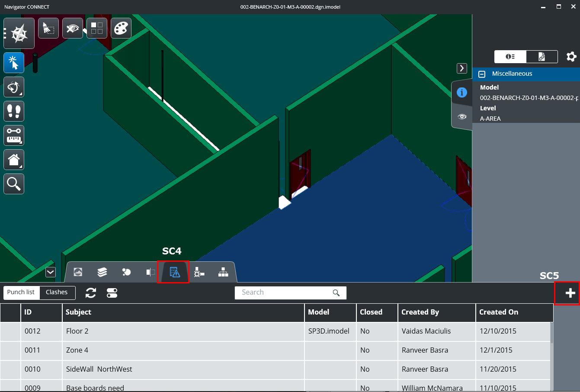
Task: Activate the element selection pointer tool
Action: 14,63
